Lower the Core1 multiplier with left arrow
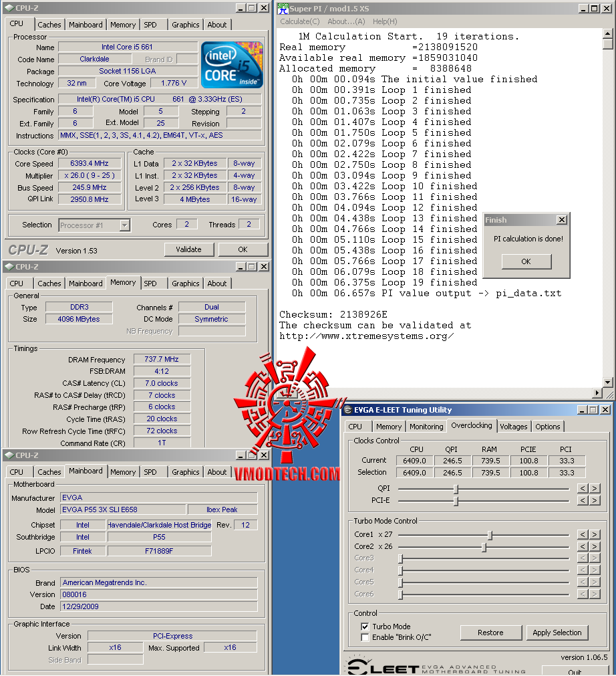The image size is (616, 676). click(583, 534)
